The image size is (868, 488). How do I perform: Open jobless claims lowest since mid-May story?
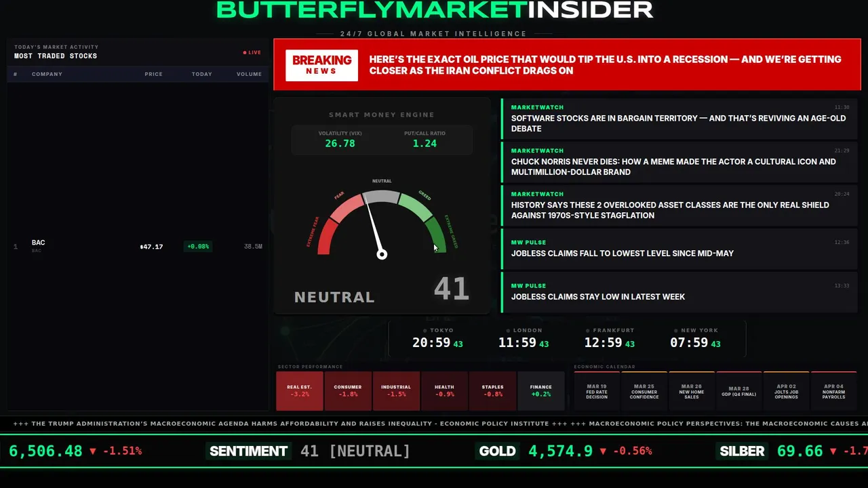tap(679, 249)
